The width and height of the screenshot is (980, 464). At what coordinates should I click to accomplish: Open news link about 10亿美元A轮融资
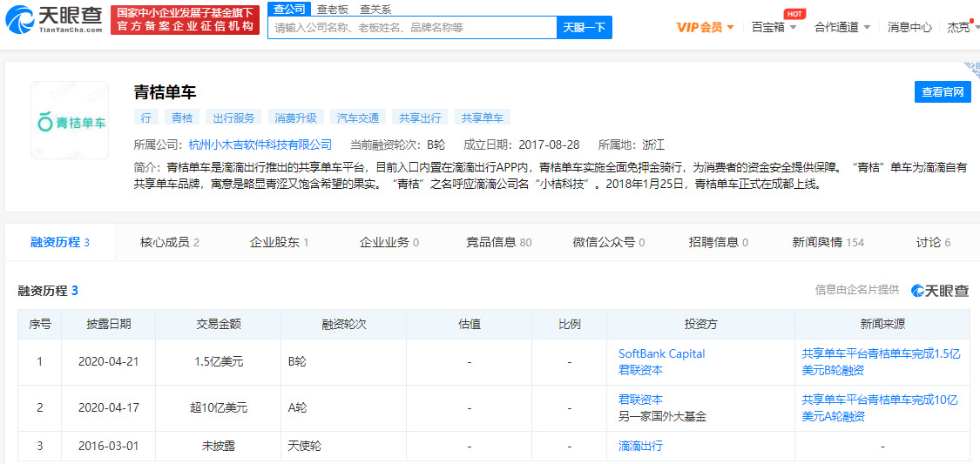[880, 407]
